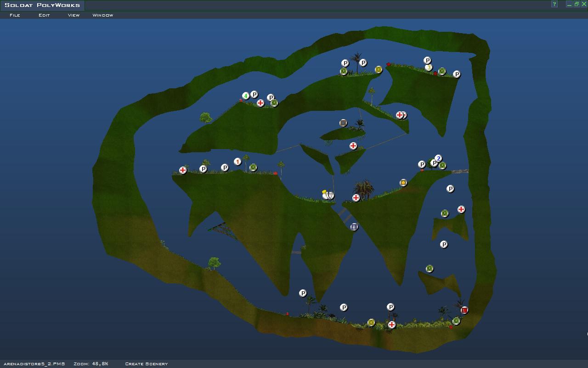This screenshot has height=368, width=588.
Task: Restore down the PolyWorks window
Action: tap(577, 4)
